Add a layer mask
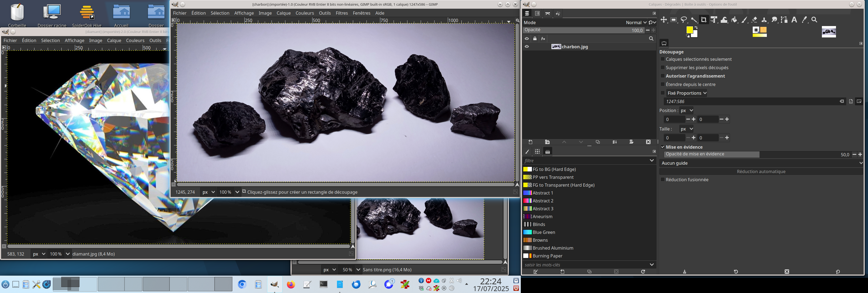 pyautogui.click(x=631, y=142)
